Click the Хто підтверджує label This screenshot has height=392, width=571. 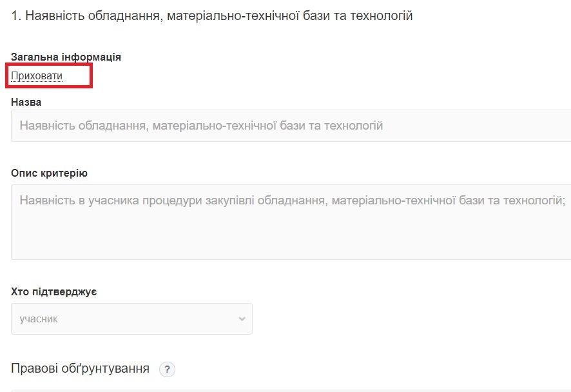54,292
